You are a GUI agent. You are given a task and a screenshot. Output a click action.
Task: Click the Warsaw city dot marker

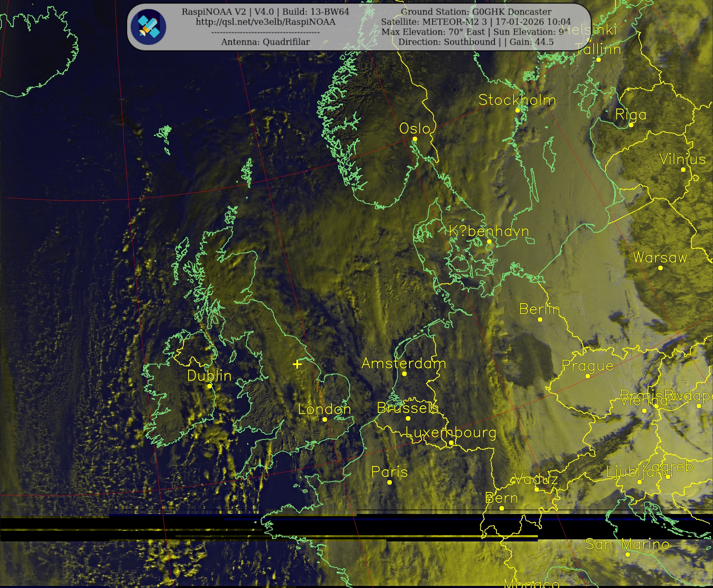pos(660,268)
